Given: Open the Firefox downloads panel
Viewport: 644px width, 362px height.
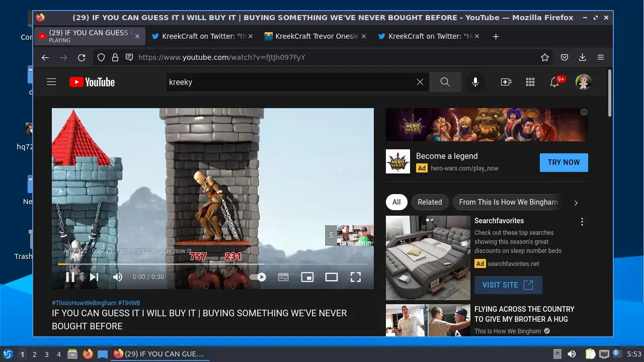Looking at the screenshot, I should click(583, 57).
